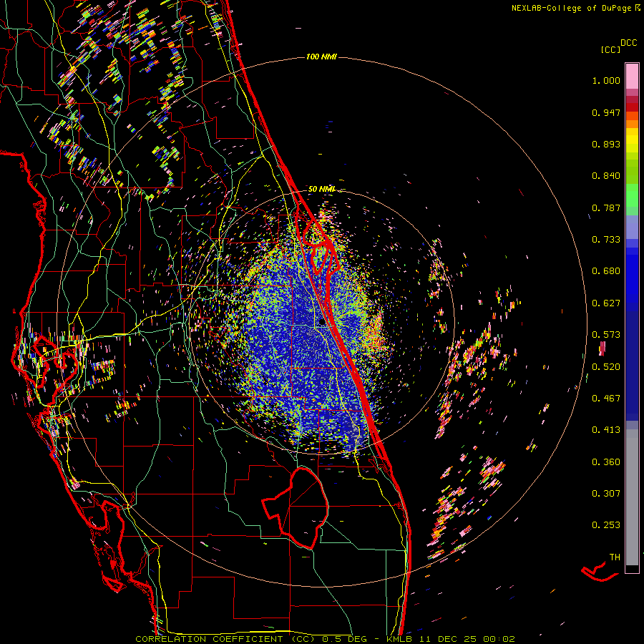The width and height of the screenshot is (644, 644).
Task: Click the 0.680 scale value
Action: click(606, 271)
